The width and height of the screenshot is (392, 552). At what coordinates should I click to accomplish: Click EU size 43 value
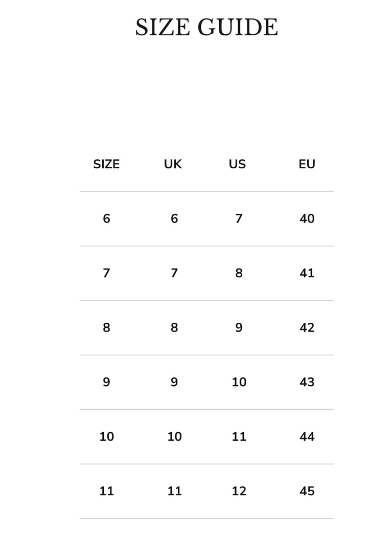(307, 382)
